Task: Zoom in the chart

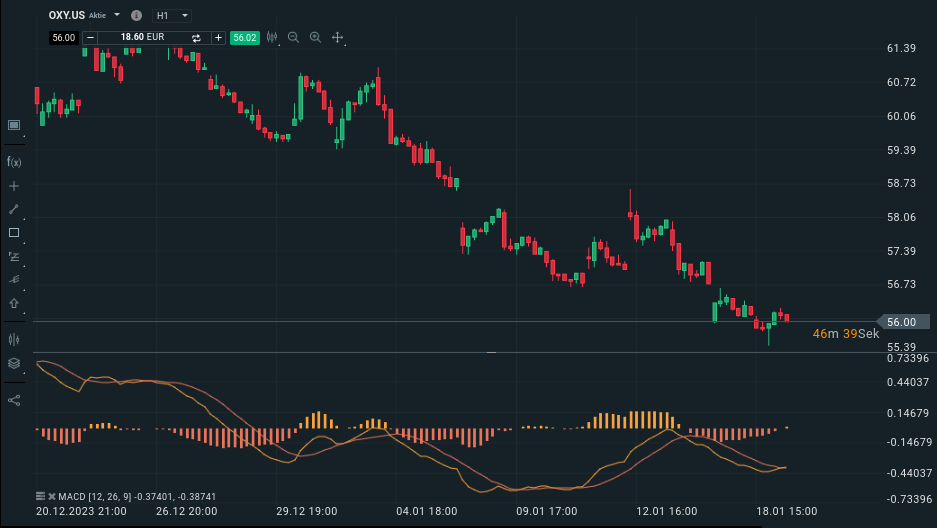Action: (316, 38)
